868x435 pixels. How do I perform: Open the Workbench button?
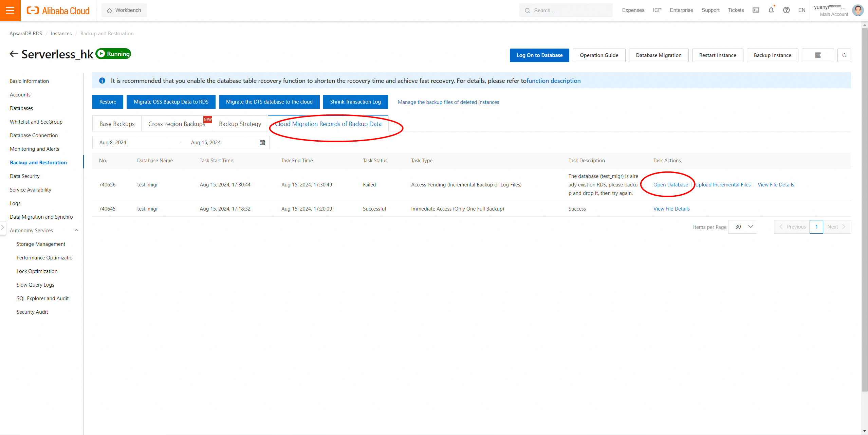(x=124, y=10)
